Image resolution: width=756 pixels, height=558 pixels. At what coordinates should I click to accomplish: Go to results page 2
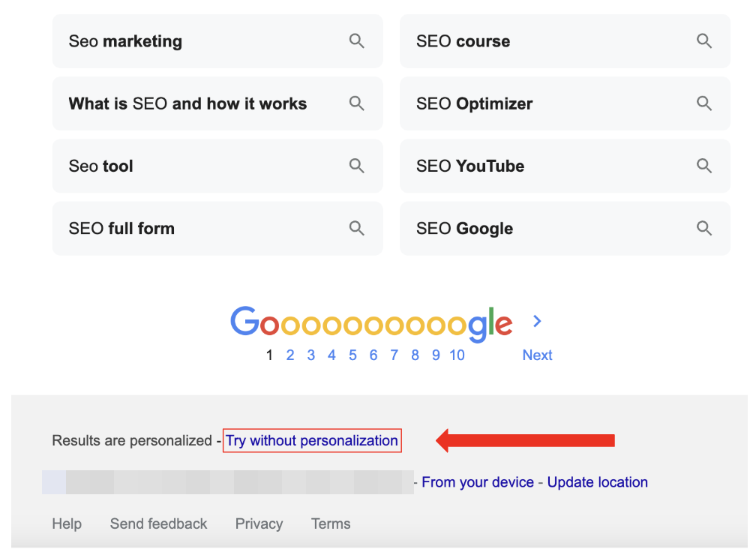click(x=290, y=355)
